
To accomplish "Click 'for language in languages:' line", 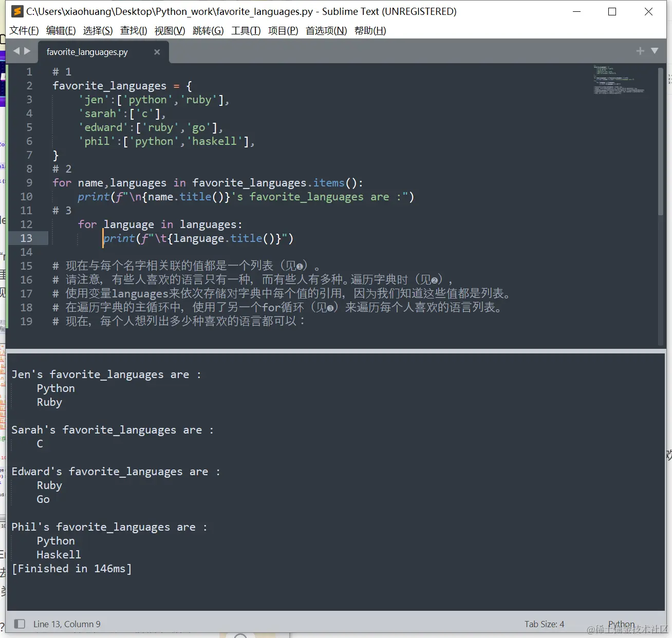I will 160,224.
